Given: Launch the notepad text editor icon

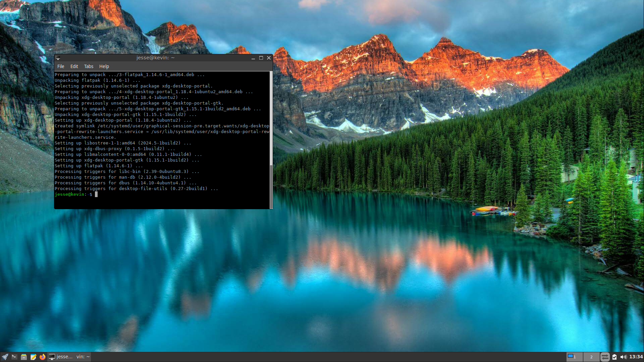Looking at the screenshot, I should pos(33,357).
